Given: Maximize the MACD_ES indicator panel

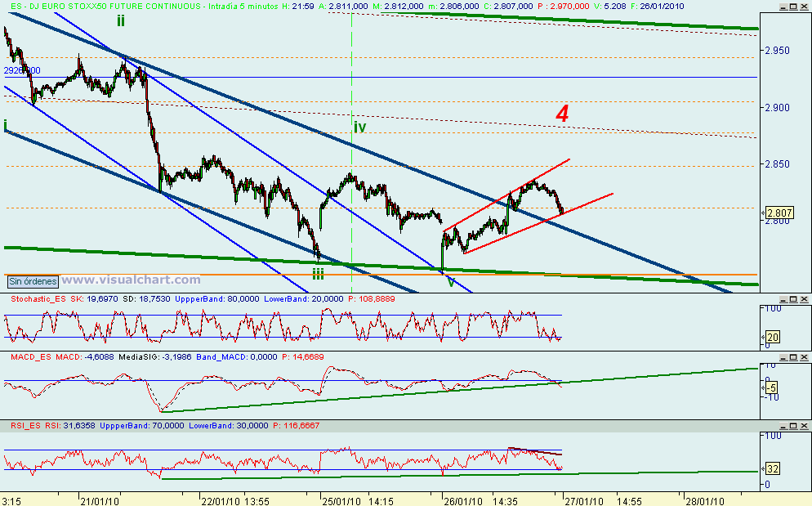Looking at the screenshot, I should (793, 358).
